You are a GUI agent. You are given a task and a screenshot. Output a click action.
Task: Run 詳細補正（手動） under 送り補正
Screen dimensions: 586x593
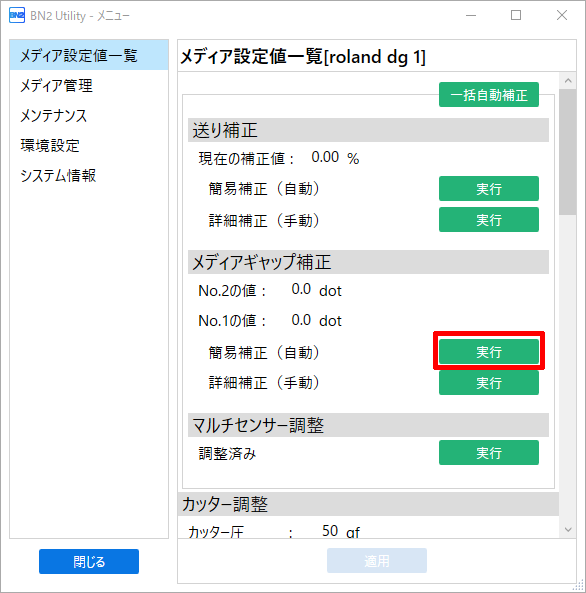489,219
